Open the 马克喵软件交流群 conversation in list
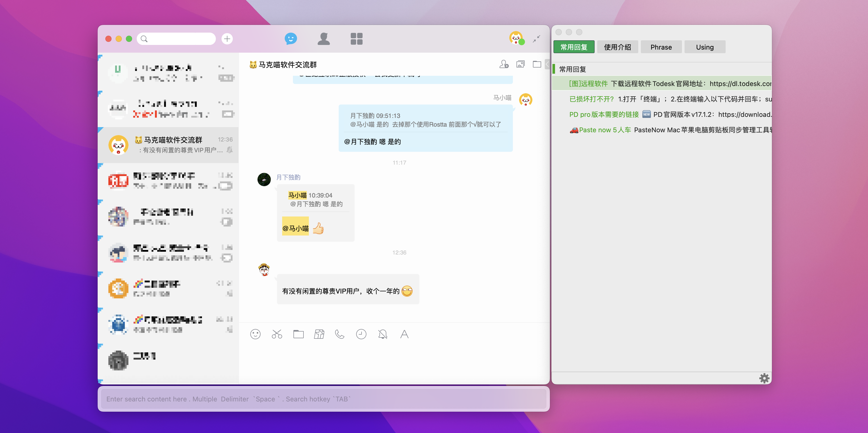The width and height of the screenshot is (868, 433). click(168, 145)
